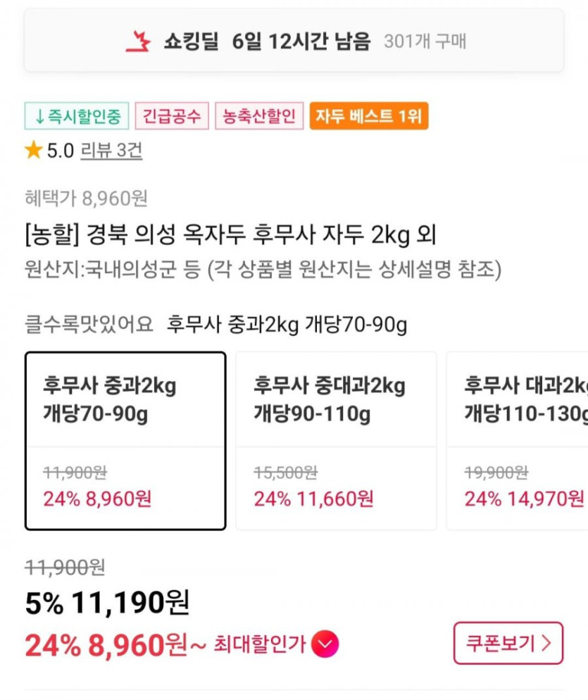Open the 쇼킹딜 time-remaining banner
Screen dimensions: 588x700
[x=294, y=41]
